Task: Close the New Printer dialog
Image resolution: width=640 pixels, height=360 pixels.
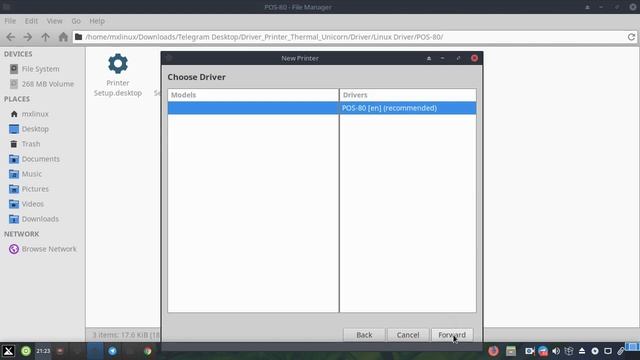Action: [x=474, y=58]
